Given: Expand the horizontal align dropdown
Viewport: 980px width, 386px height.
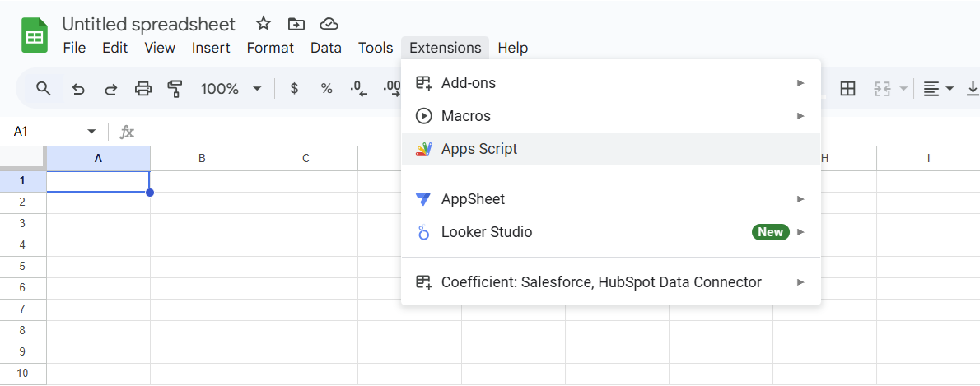Looking at the screenshot, I should (x=938, y=89).
